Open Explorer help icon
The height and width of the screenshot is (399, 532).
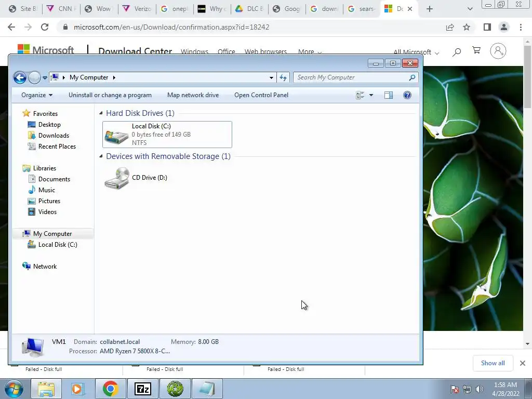(407, 95)
